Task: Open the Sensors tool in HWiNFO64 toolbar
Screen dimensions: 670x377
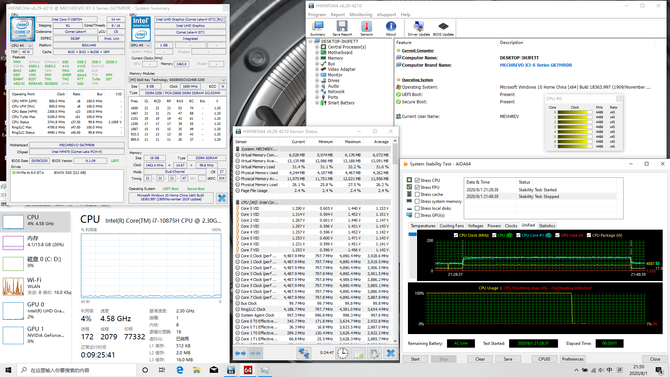Action: point(366,28)
